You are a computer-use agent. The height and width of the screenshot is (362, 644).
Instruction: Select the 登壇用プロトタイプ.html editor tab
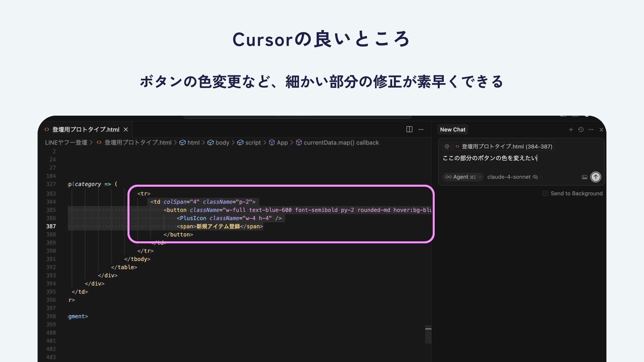(86, 129)
